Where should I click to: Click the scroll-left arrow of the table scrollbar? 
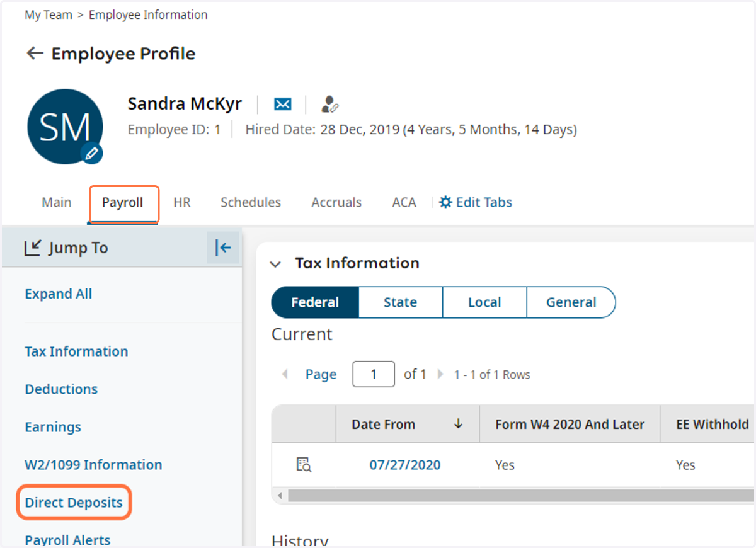(x=281, y=495)
